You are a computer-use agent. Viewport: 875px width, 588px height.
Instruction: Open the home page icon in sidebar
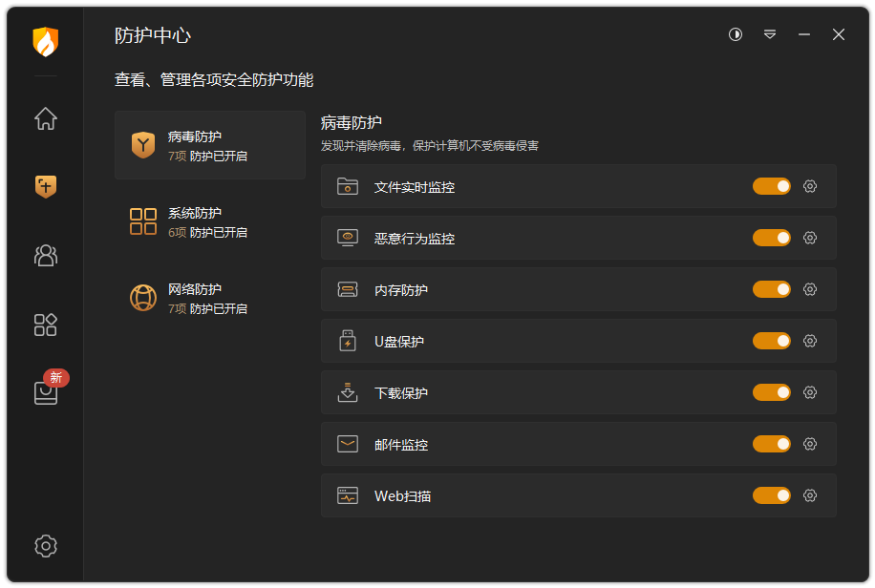(46, 119)
